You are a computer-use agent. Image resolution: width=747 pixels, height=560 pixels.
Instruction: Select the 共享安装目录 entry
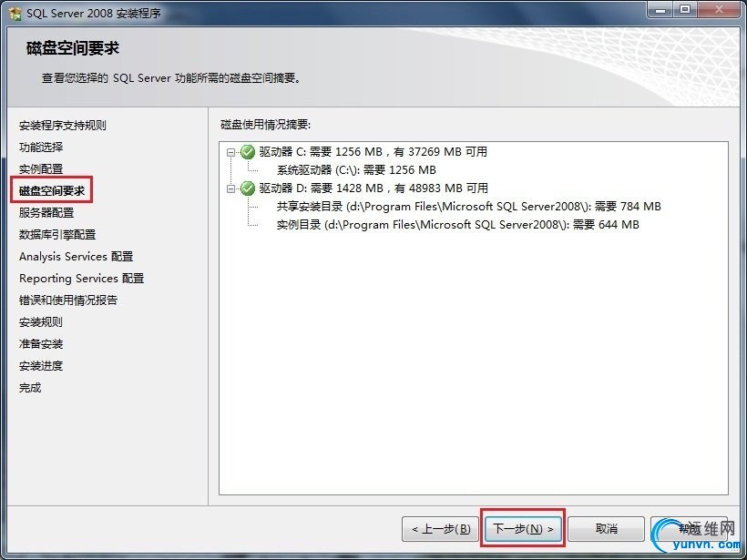[469, 206]
